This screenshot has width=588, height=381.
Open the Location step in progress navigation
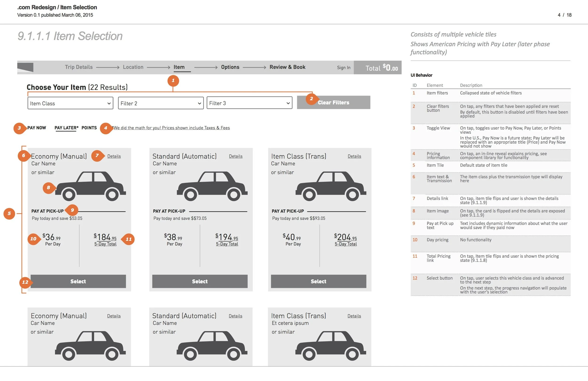(133, 67)
